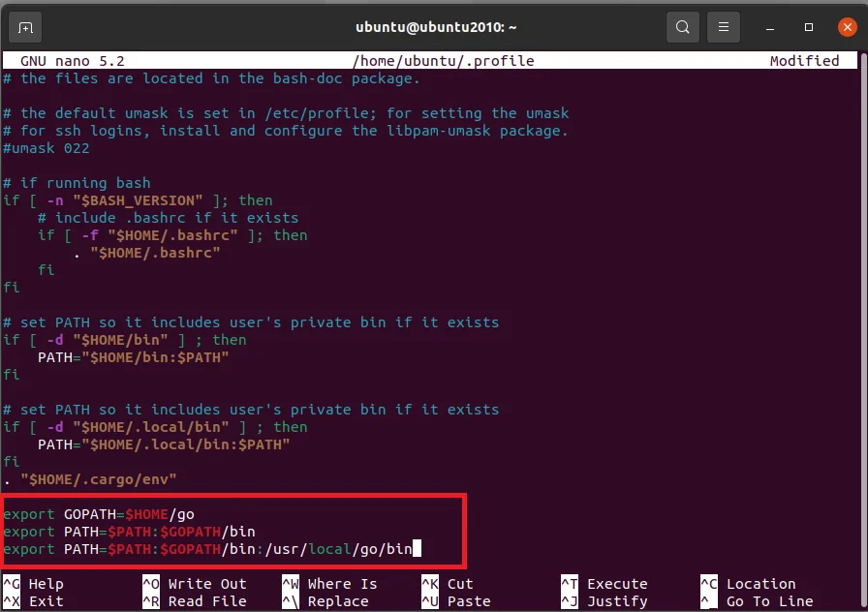Viewport: 868px width, 612px height.
Task: Click the ^X Exit shortcut
Action: point(34,601)
